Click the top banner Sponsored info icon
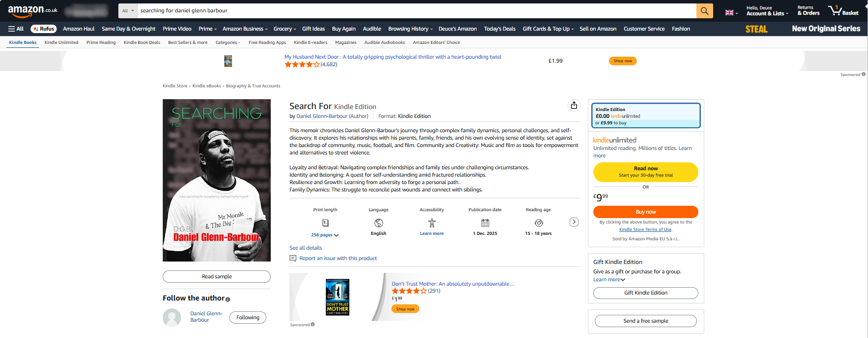 tap(864, 75)
